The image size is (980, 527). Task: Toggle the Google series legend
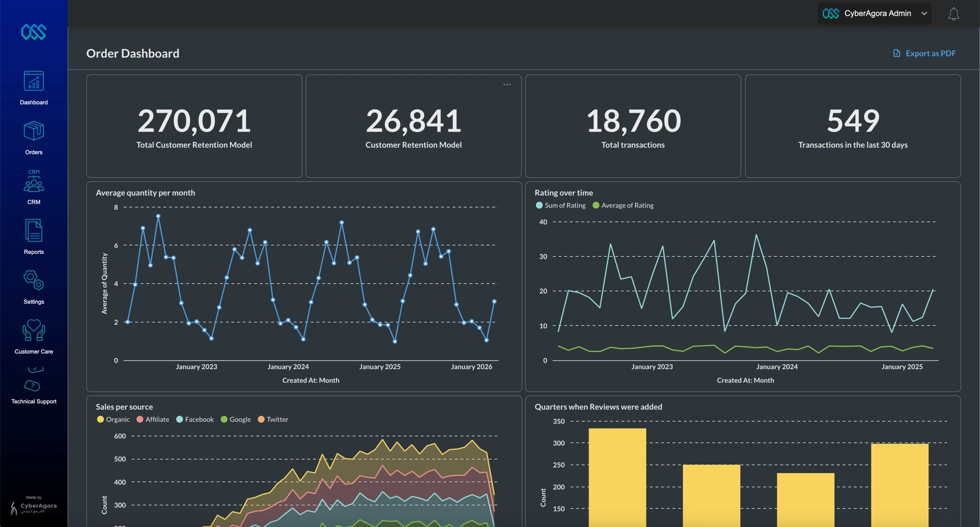(x=235, y=419)
